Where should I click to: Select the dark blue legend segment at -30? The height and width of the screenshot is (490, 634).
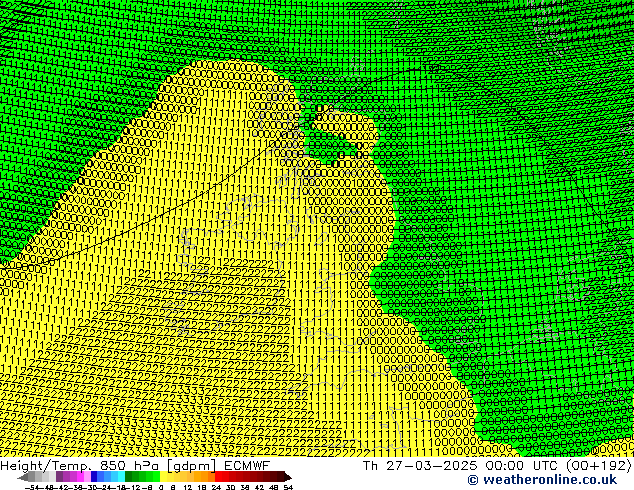(x=94, y=477)
